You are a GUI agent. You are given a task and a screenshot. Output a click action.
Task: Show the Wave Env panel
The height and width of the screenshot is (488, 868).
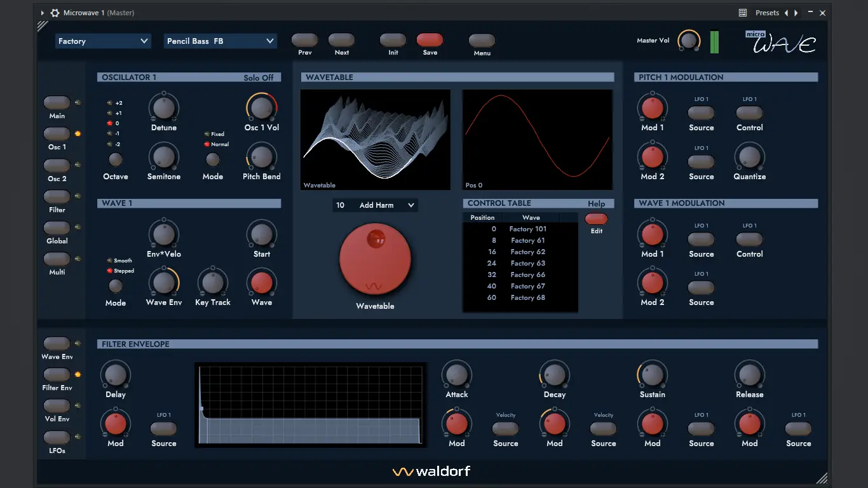57,343
